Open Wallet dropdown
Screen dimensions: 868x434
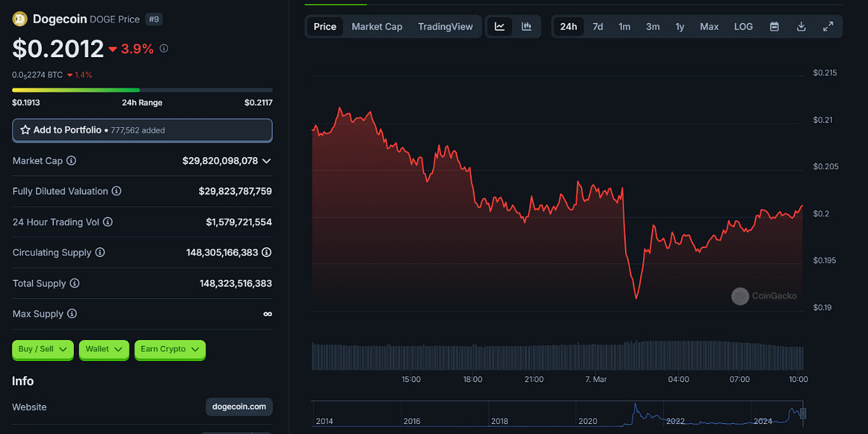click(x=104, y=349)
